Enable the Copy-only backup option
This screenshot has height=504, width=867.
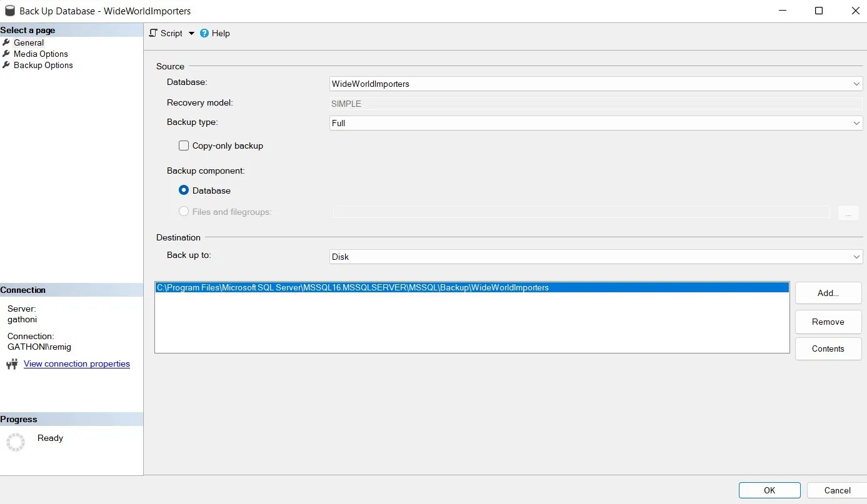click(183, 145)
